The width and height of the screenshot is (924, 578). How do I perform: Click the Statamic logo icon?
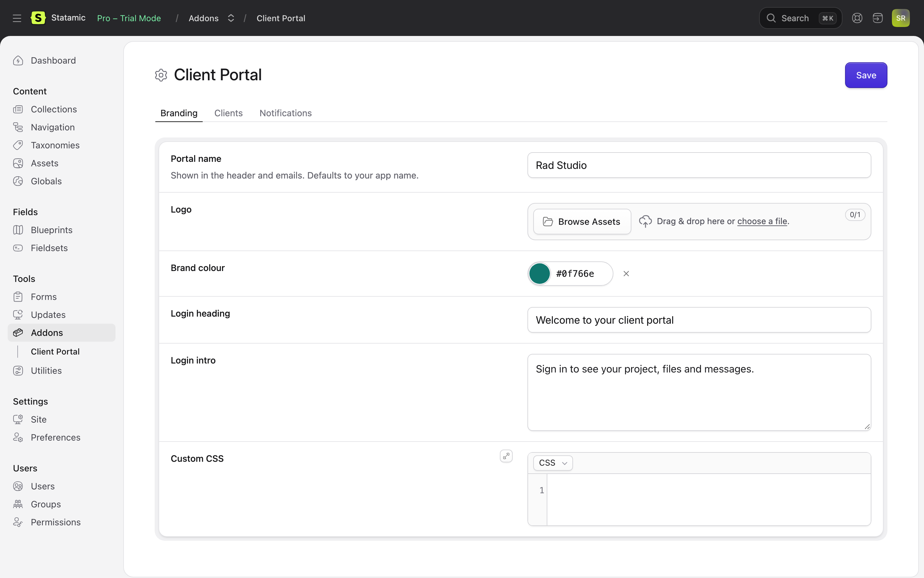pos(38,18)
